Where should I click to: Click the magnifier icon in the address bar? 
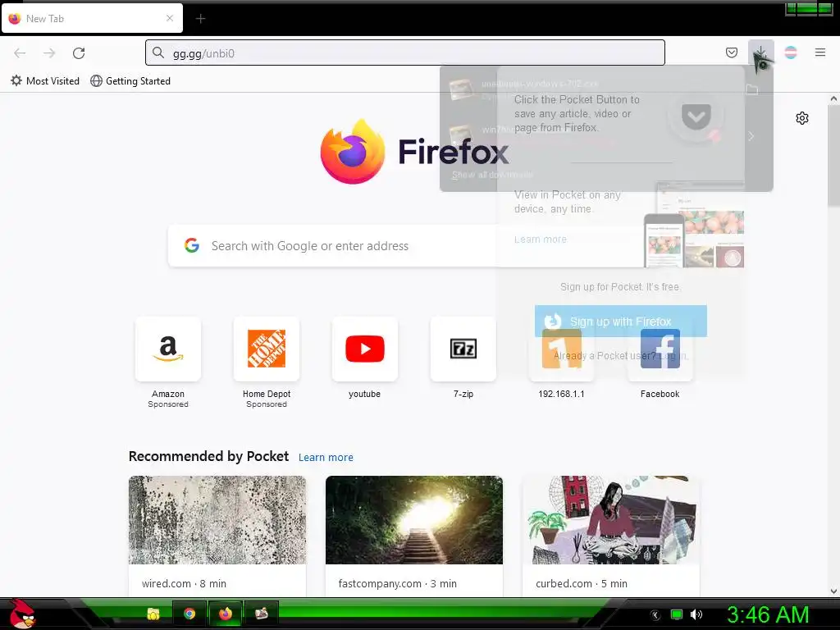click(158, 52)
